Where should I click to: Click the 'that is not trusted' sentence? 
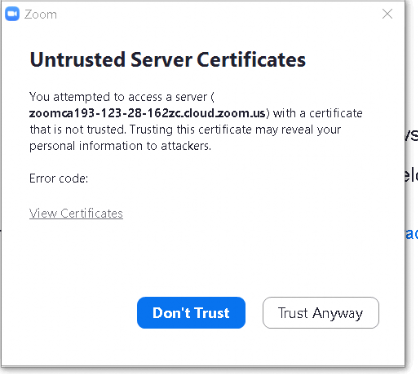[78, 129]
